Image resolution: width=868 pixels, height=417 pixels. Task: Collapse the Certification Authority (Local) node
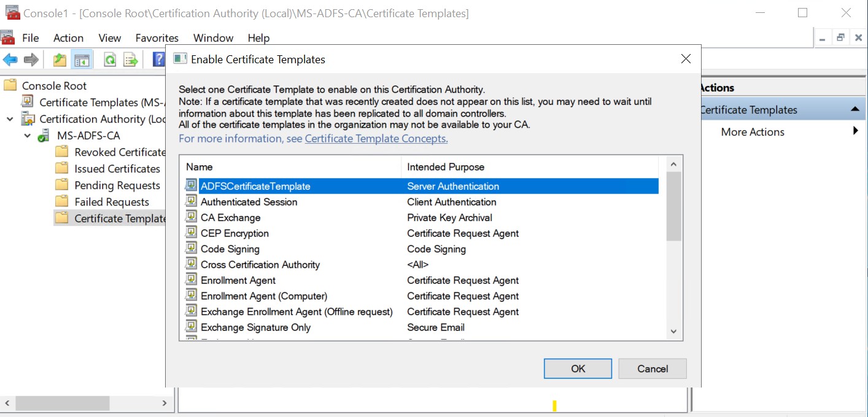click(x=10, y=119)
